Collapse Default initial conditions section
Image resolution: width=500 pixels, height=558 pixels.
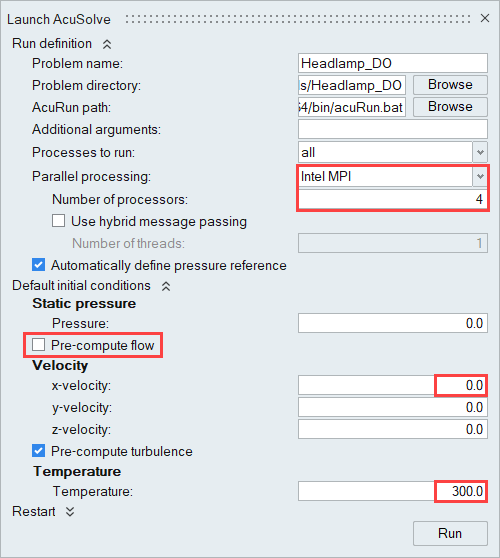coord(166,286)
